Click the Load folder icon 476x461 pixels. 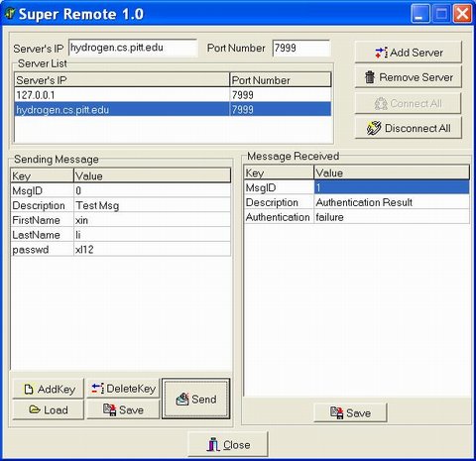pos(35,409)
